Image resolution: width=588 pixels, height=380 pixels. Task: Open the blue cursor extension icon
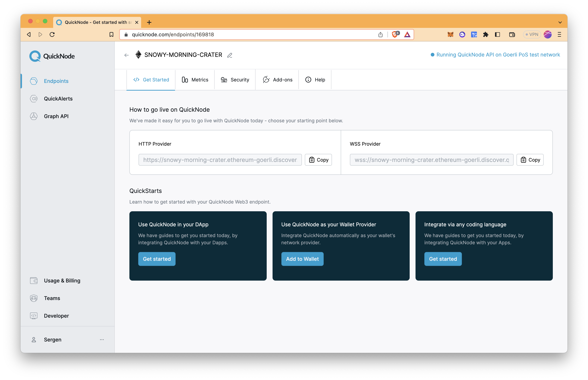(474, 34)
